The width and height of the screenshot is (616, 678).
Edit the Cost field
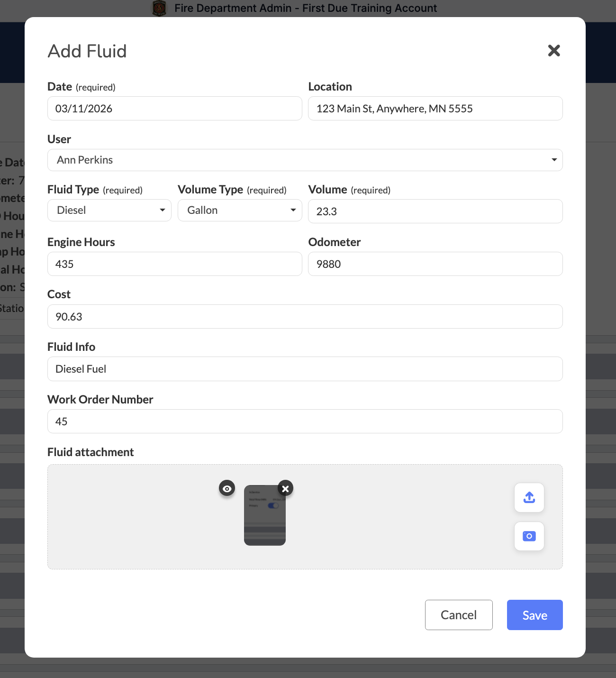pyautogui.click(x=305, y=317)
